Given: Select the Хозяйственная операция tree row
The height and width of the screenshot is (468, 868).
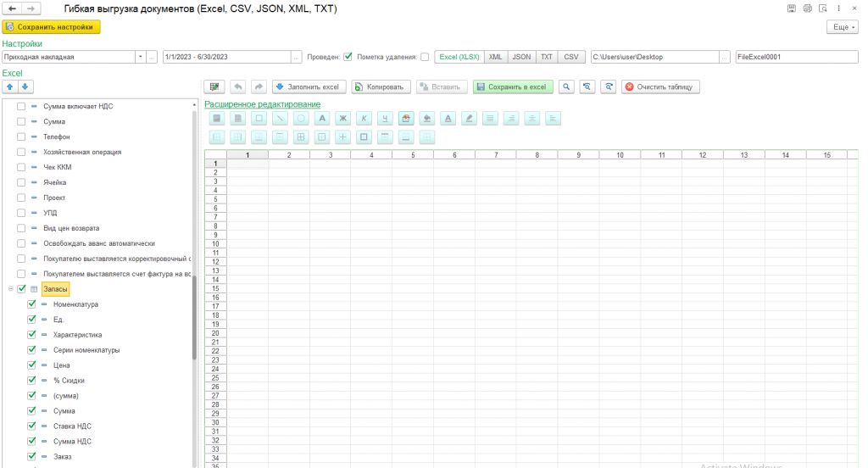Looking at the screenshot, I should (82, 152).
